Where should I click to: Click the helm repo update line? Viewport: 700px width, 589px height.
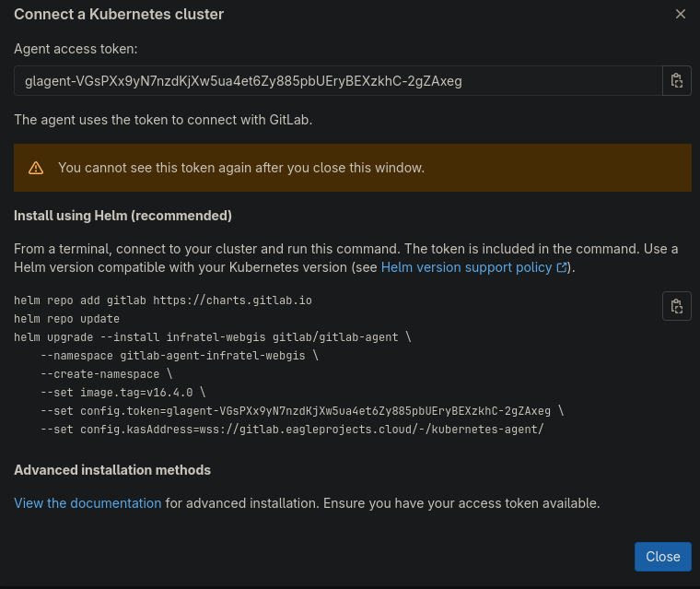(x=67, y=319)
